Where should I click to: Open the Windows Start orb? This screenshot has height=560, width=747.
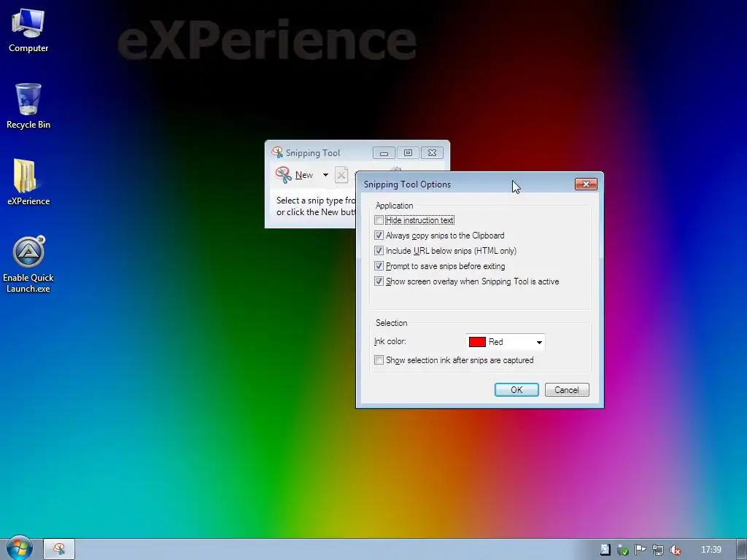[19, 548]
